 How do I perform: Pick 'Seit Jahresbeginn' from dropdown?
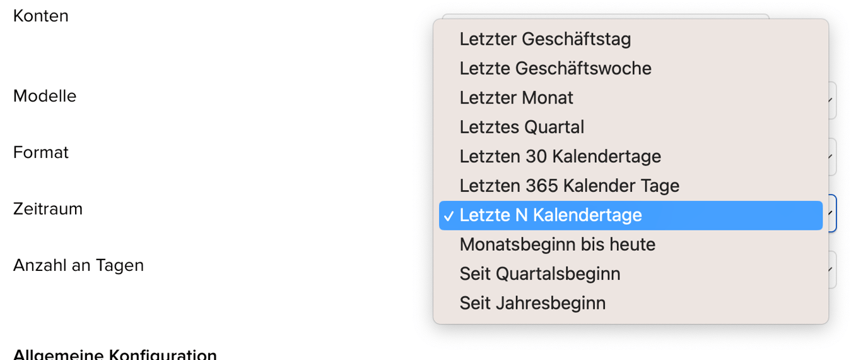(x=532, y=303)
